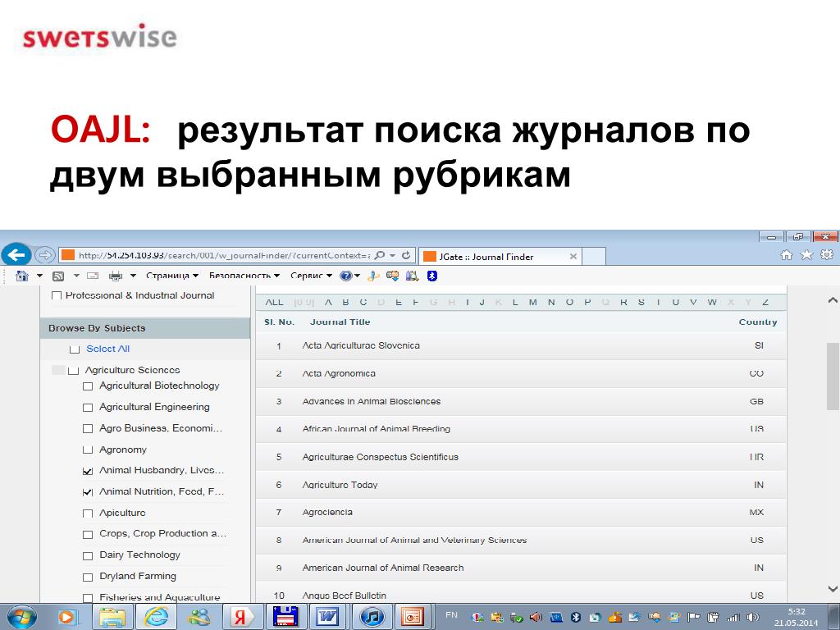This screenshot has width=840, height=630.
Task: Click the scroll-down arrow of page scrollbar
Action: [x=833, y=589]
